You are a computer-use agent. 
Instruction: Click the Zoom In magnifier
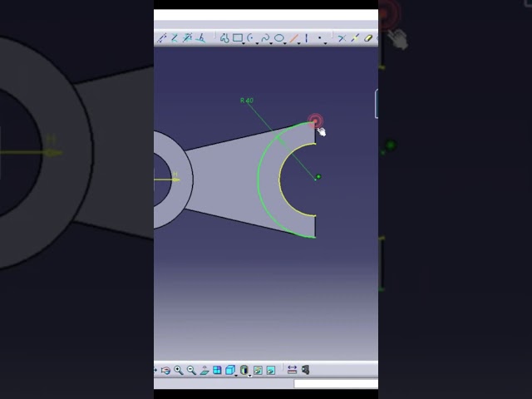pos(179,370)
